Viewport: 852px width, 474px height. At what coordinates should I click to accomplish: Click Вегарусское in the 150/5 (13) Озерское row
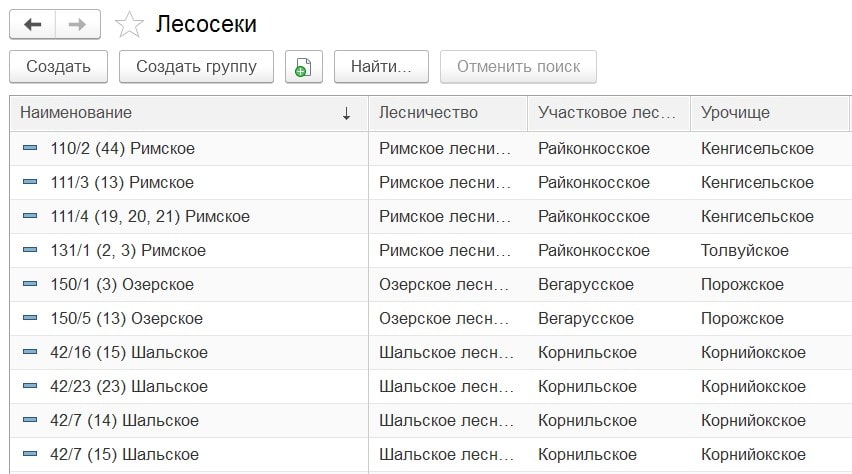[x=586, y=319]
